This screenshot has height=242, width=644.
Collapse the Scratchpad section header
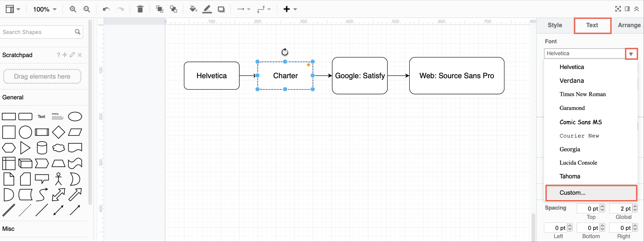17,55
